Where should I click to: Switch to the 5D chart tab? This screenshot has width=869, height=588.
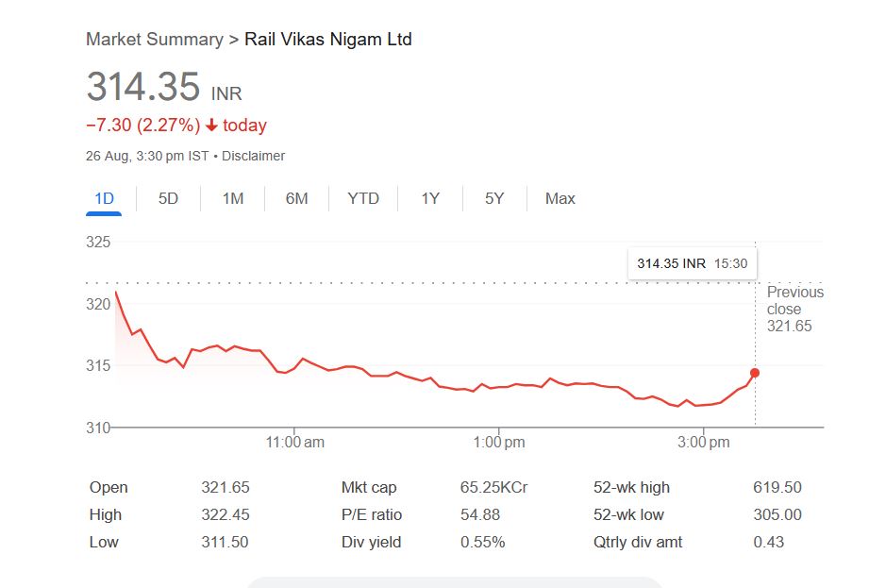point(168,198)
